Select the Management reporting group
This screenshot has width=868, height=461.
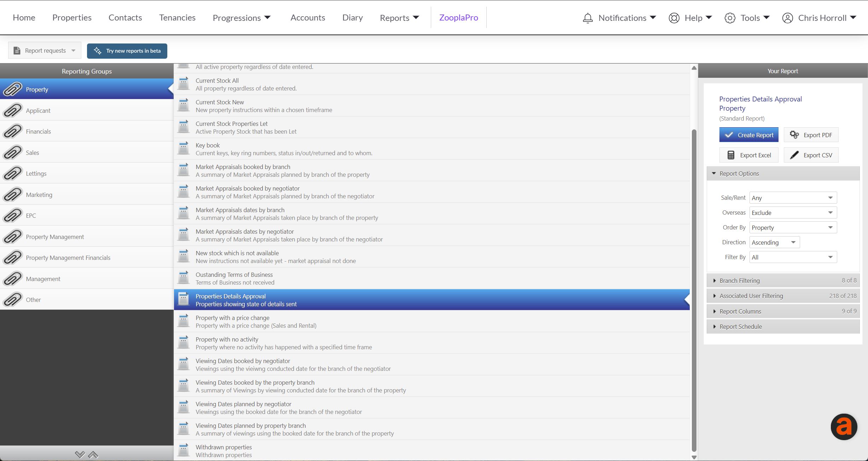point(87,279)
